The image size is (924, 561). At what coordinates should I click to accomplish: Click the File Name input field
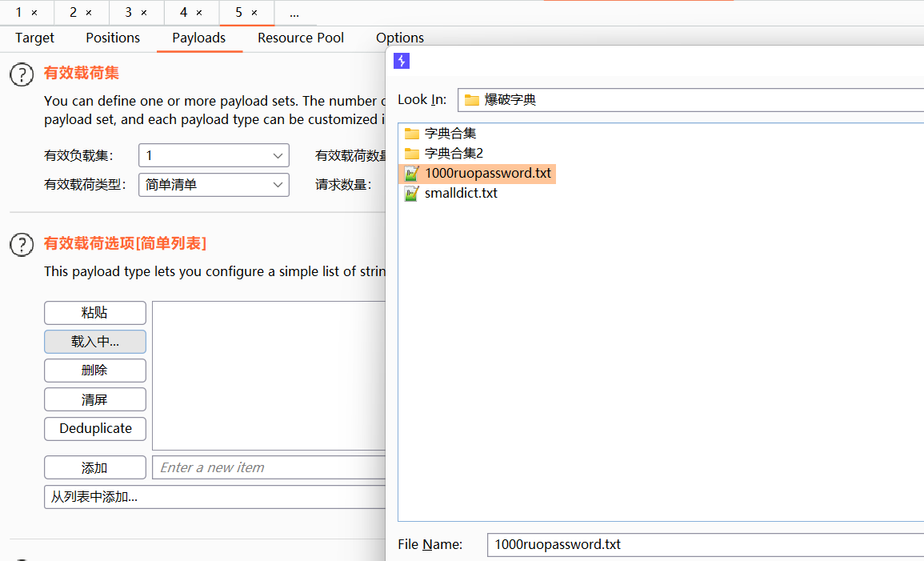(x=706, y=544)
